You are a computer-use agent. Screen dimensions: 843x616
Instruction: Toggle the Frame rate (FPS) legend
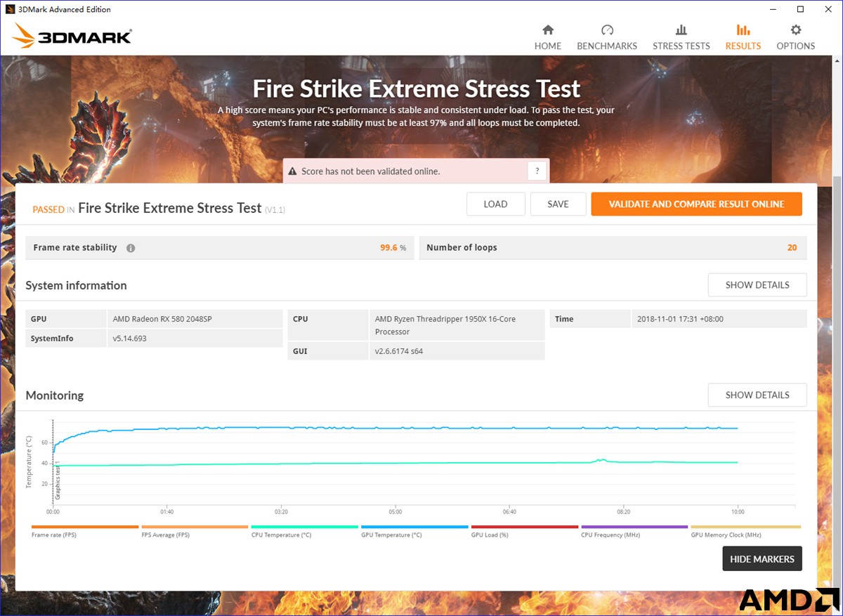pyautogui.click(x=85, y=531)
